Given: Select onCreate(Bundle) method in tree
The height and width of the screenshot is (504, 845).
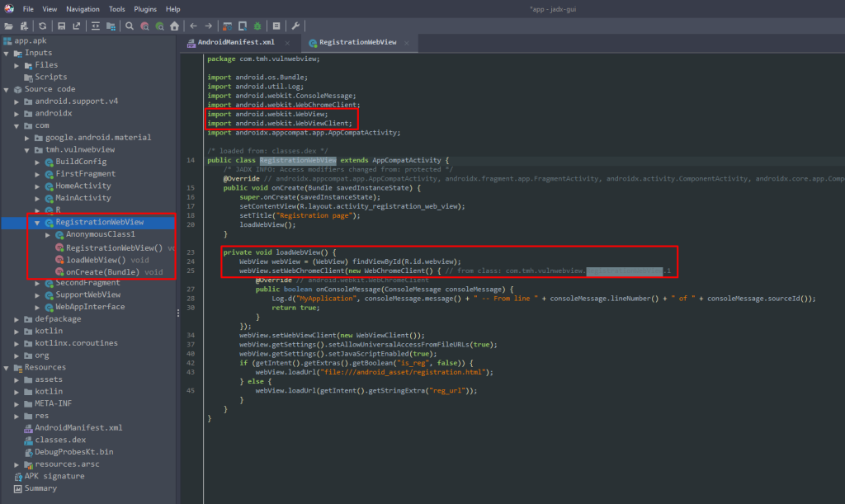Looking at the screenshot, I should tap(114, 272).
